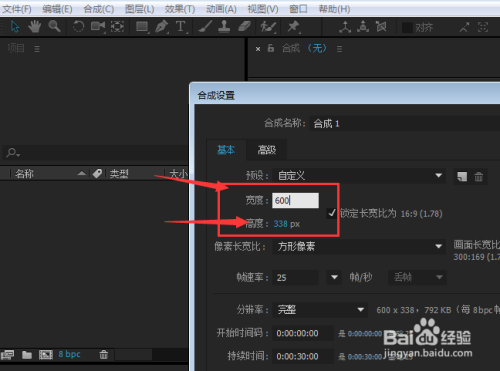Open the 效果(T) menu
The height and width of the screenshot is (371, 500).
tap(180, 9)
